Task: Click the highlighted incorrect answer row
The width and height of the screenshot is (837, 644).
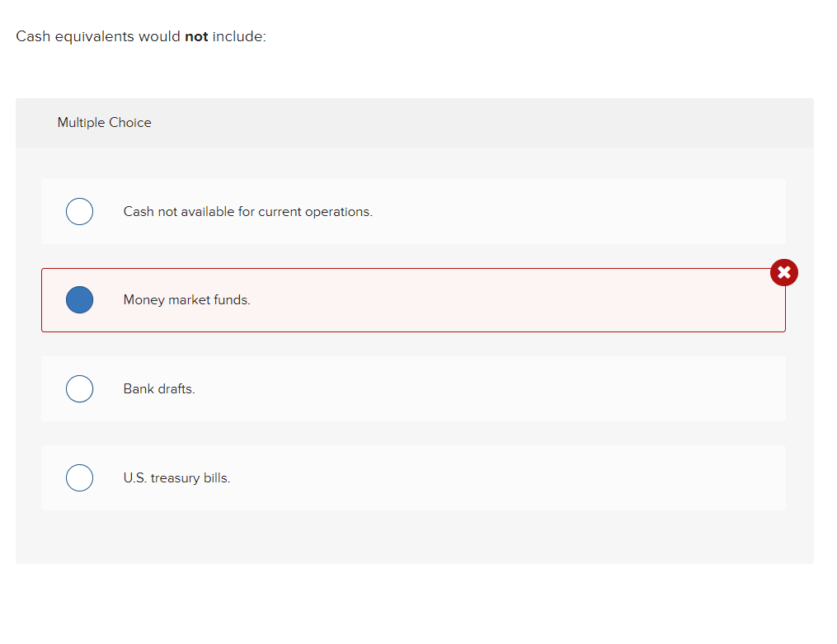Action: tap(412, 299)
